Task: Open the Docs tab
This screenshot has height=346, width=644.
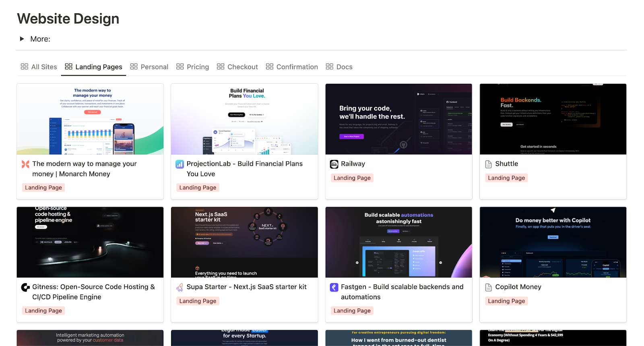Action: (x=339, y=67)
